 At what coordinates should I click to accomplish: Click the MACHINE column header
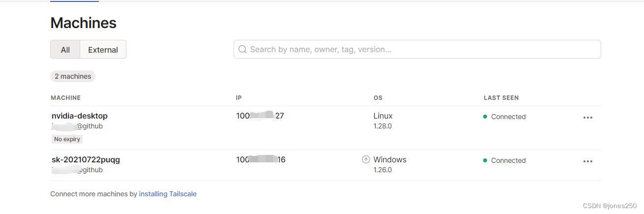click(x=65, y=98)
